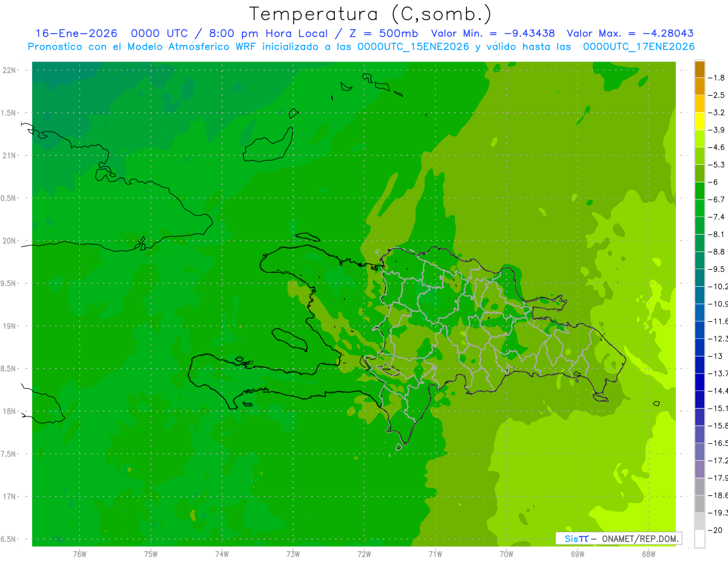Select the teal swatch between -9.5 and -10.2
The width and height of the screenshot is (728, 562).
pos(699,278)
